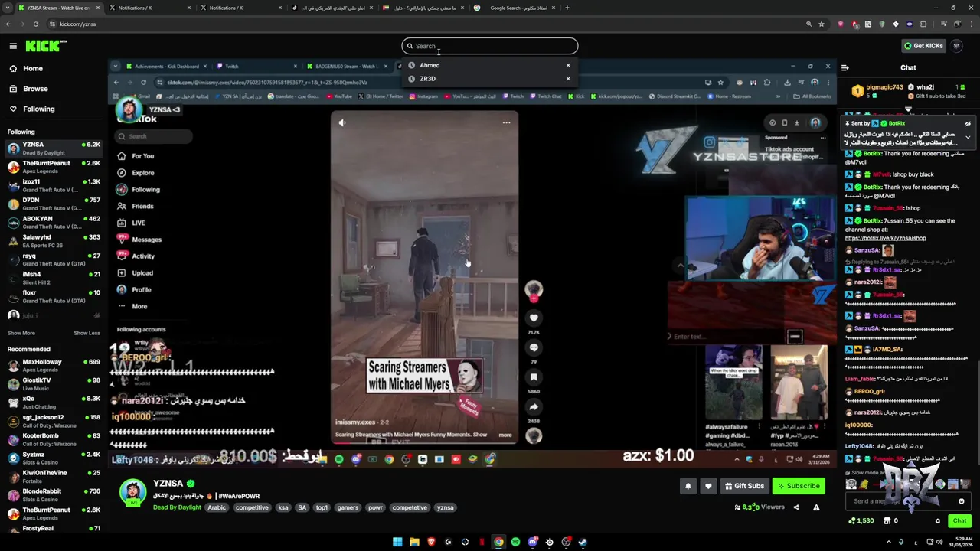
Task: Subscribe to YZNSA channel
Action: pyautogui.click(x=798, y=486)
